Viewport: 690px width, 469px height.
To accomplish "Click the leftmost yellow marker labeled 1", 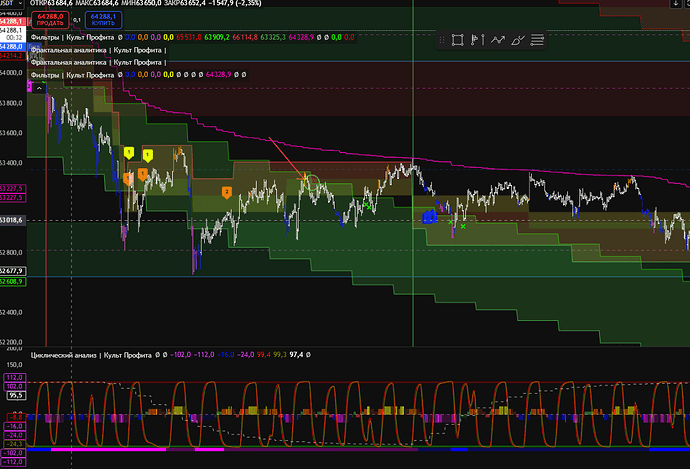I will click(129, 152).
